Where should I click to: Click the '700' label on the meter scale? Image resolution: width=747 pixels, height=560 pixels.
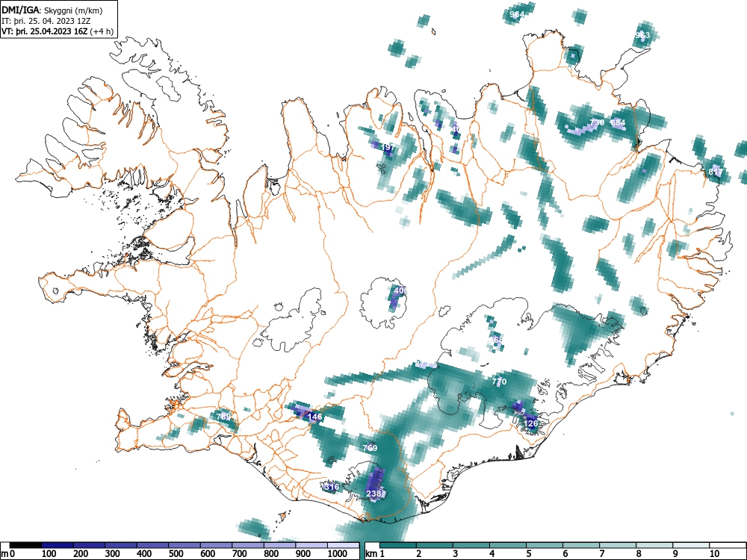point(239,554)
